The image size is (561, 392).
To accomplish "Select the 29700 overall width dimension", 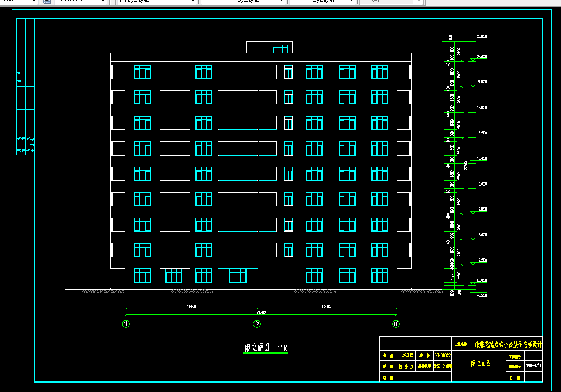I will (262, 312).
